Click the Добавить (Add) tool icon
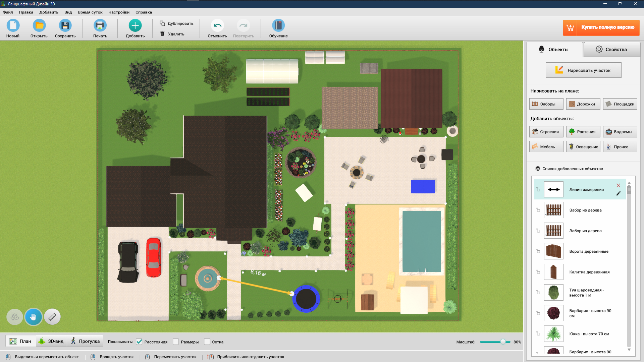644x362 pixels. pyautogui.click(x=135, y=27)
